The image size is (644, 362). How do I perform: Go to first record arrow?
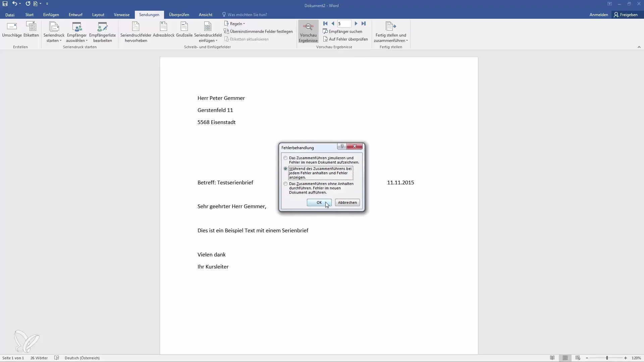coord(325,23)
